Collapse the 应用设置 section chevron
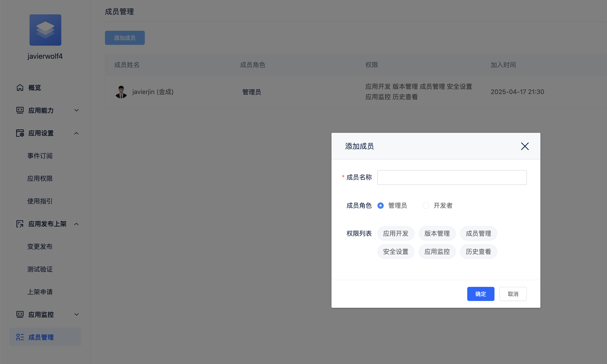 [x=76, y=133]
